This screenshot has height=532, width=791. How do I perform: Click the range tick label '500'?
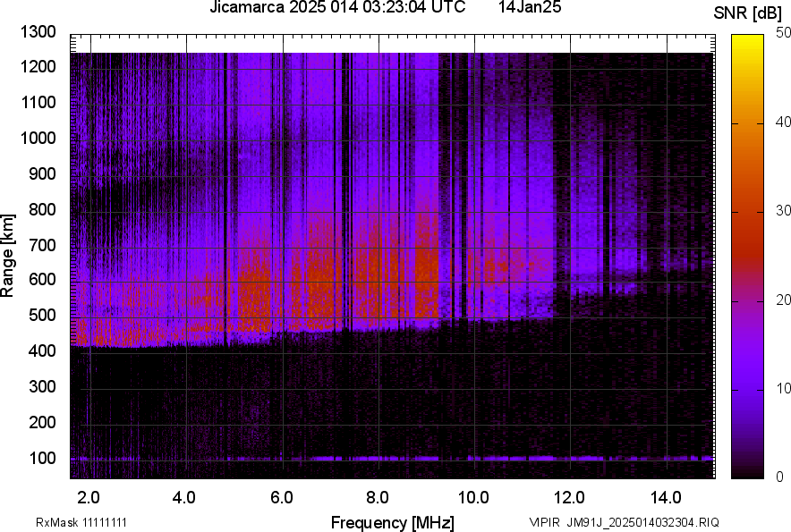coord(42,315)
